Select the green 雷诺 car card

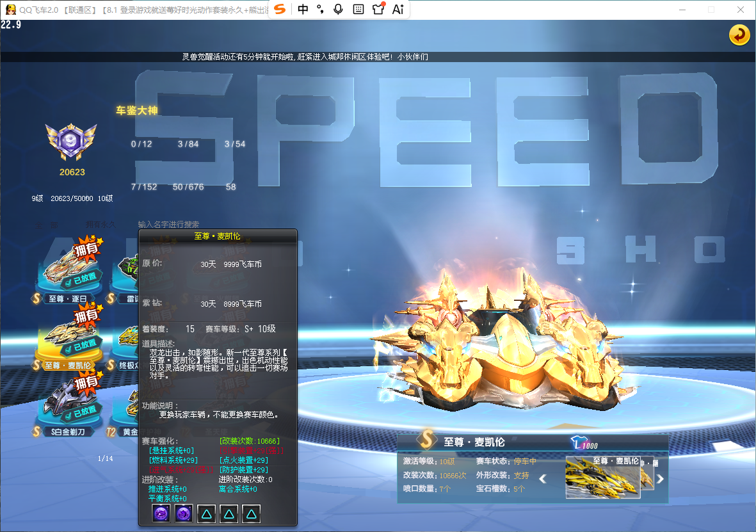123,277
